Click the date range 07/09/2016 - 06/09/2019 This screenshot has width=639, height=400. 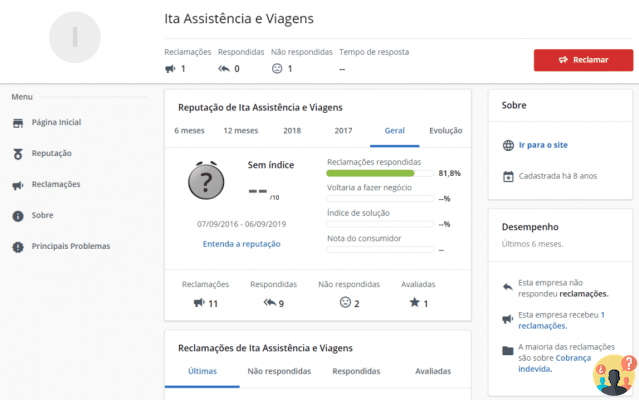pos(242,224)
